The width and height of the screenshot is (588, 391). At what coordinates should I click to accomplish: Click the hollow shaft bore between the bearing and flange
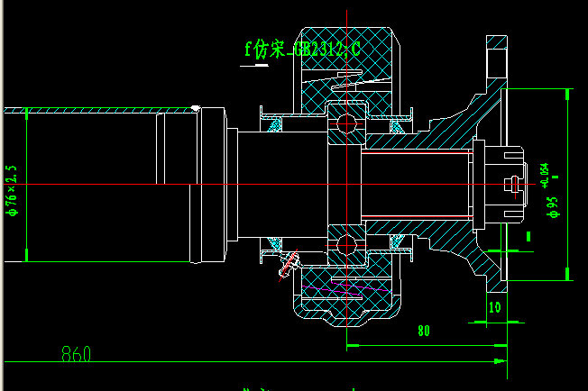[x=415, y=185]
